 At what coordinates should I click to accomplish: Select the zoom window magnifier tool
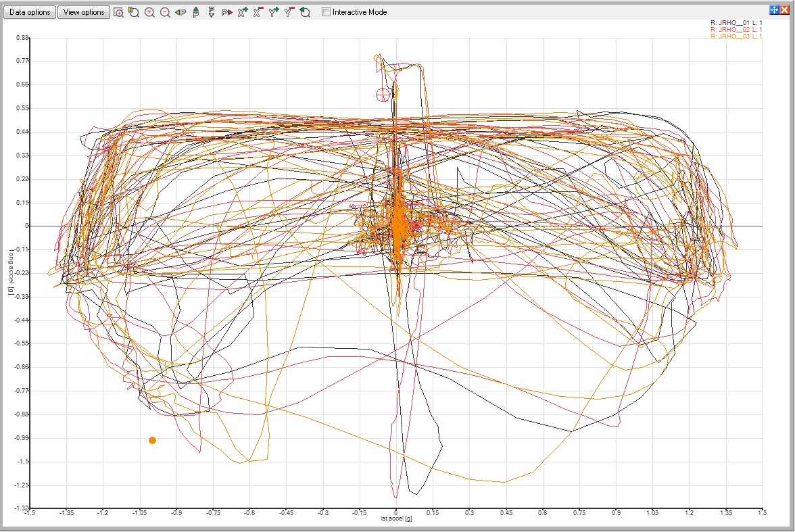(x=118, y=12)
